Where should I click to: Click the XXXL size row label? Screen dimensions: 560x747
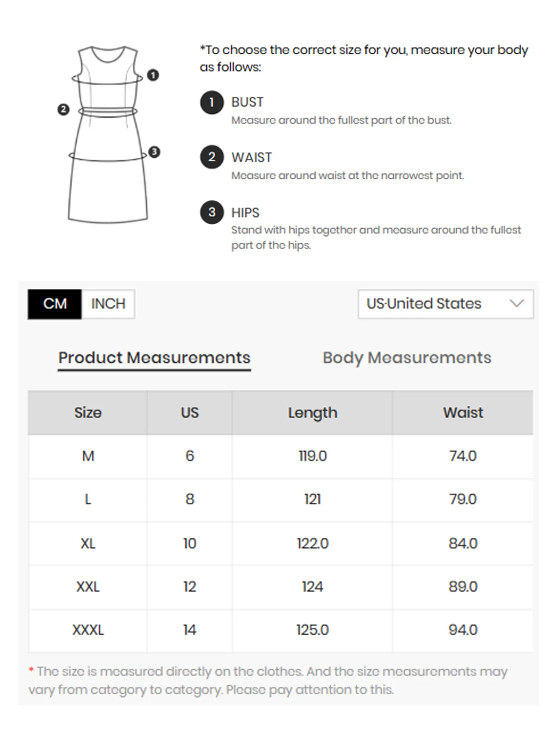point(88,630)
